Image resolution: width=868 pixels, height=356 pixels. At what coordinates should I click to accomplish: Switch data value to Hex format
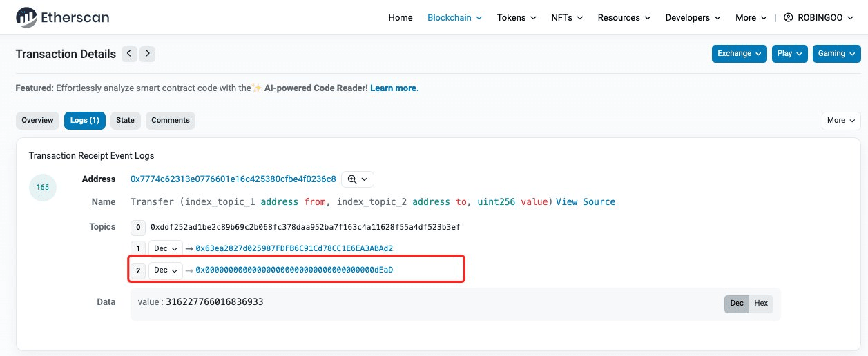pyautogui.click(x=760, y=304)
